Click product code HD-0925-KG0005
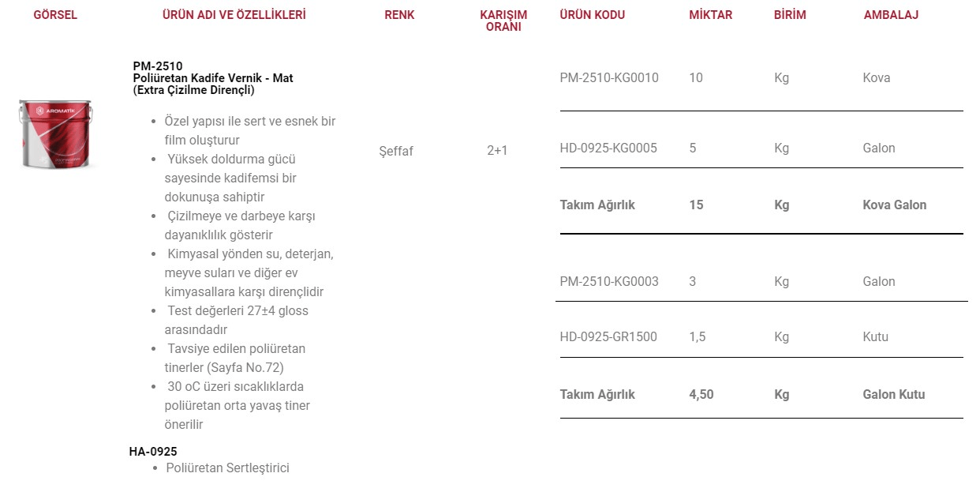Screen dimensions: 980x492 click(608, 148)
